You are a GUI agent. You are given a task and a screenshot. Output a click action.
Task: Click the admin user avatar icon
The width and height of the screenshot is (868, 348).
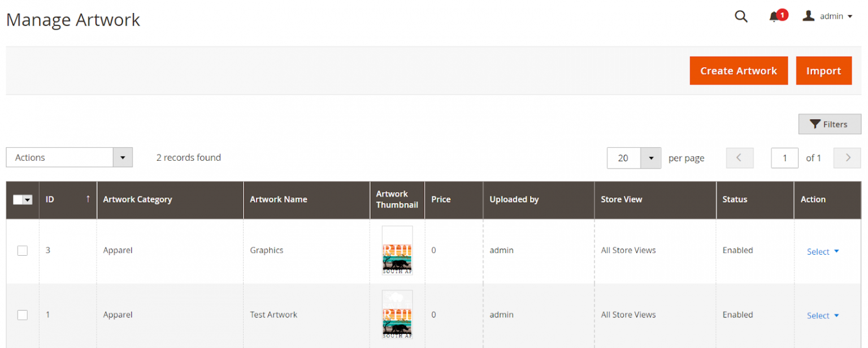point(809,16)
